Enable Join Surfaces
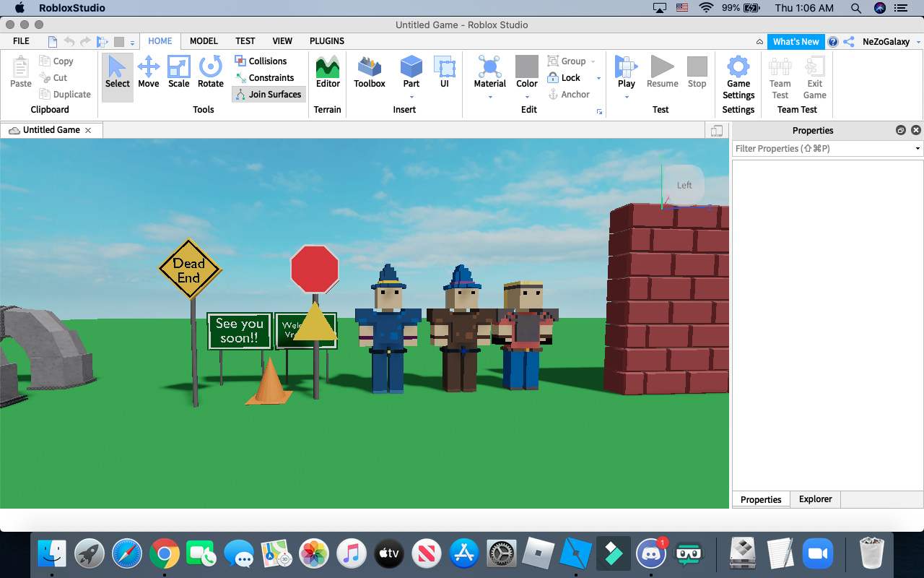This screenshot has height=578, width=924. pyautogui.click(x=269, y=94)
